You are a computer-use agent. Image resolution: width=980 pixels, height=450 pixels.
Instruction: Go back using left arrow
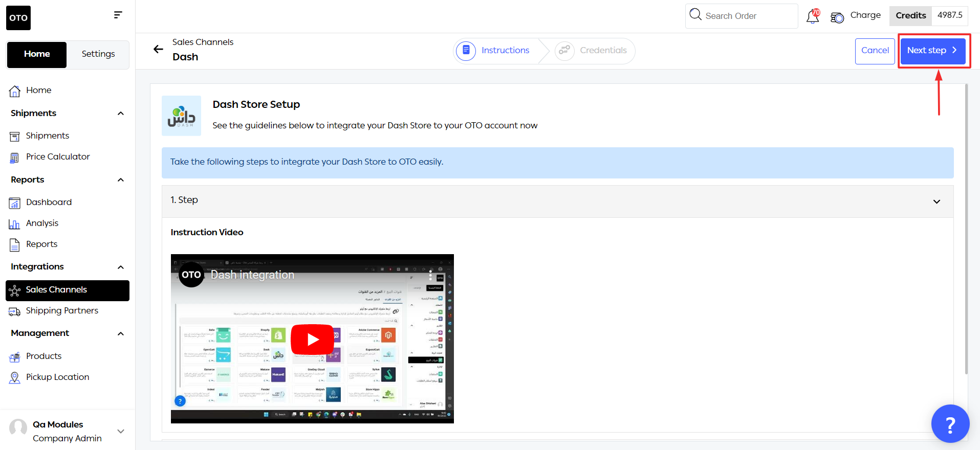pyautogui.click(x=158, y=49)
